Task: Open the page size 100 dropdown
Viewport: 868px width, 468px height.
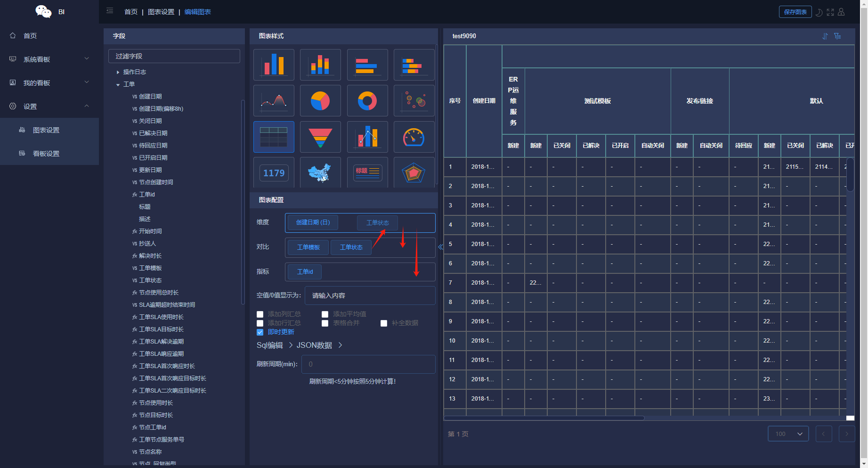Action: point(788,434)
